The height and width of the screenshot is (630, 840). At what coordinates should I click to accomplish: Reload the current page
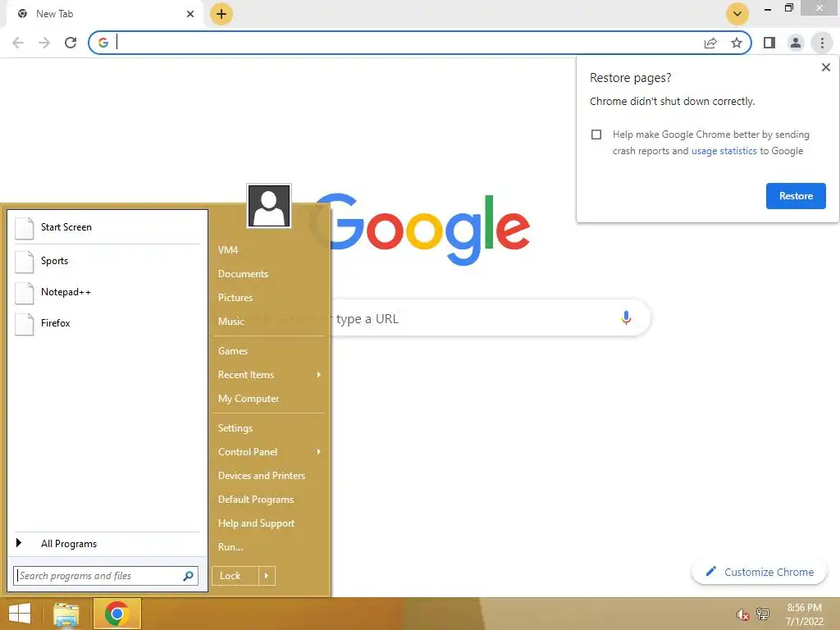(71, 43)
